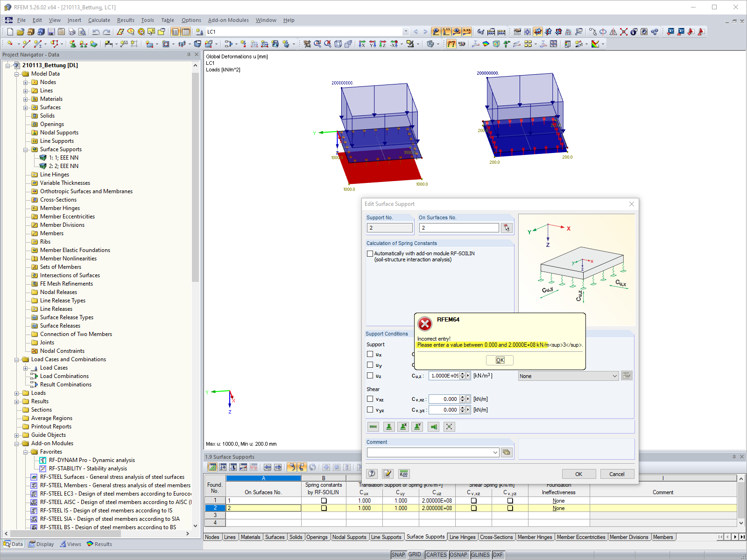747x560 pixels.
Task: Expand the Loads tree node
Action: [17, 393]
